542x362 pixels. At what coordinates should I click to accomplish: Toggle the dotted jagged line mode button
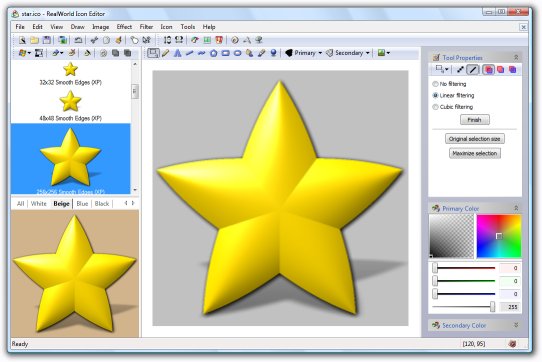[x=460, y=69]
